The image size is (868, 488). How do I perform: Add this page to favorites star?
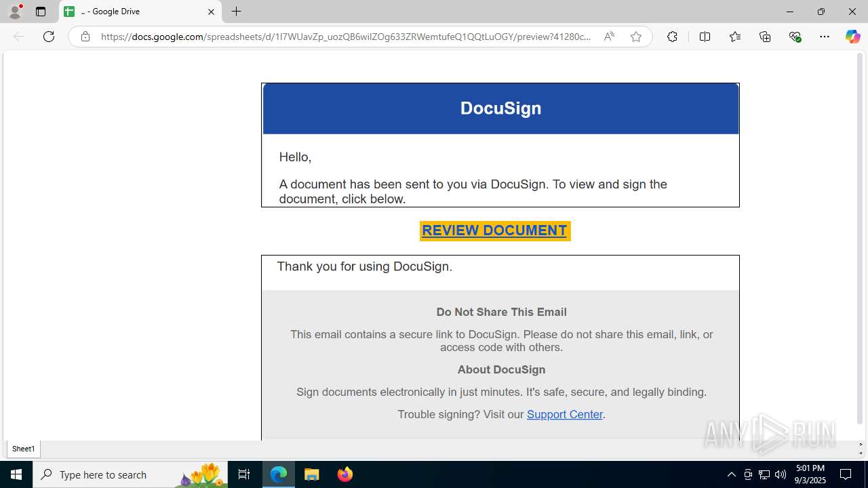(x=636, y=37)
